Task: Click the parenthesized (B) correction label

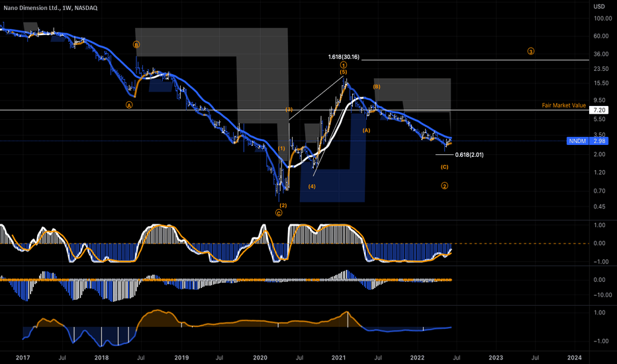Action: (377, 87)
